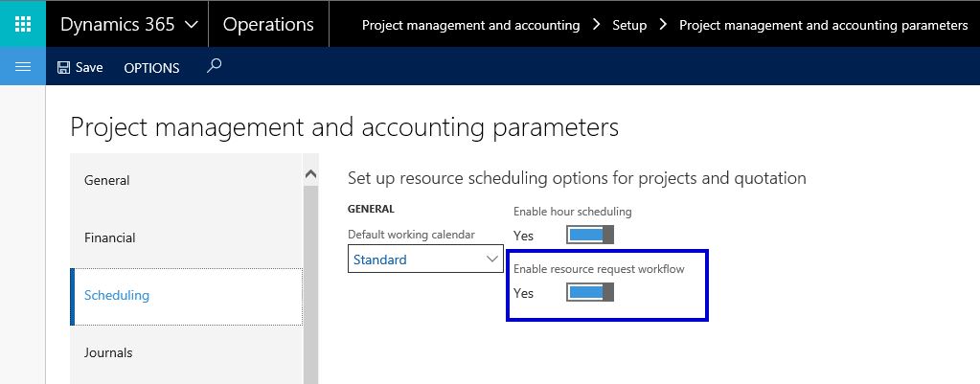Click the Dynamics 365 brand label
This screenshot has height=384, width=980.
click(x=117, y=25)
